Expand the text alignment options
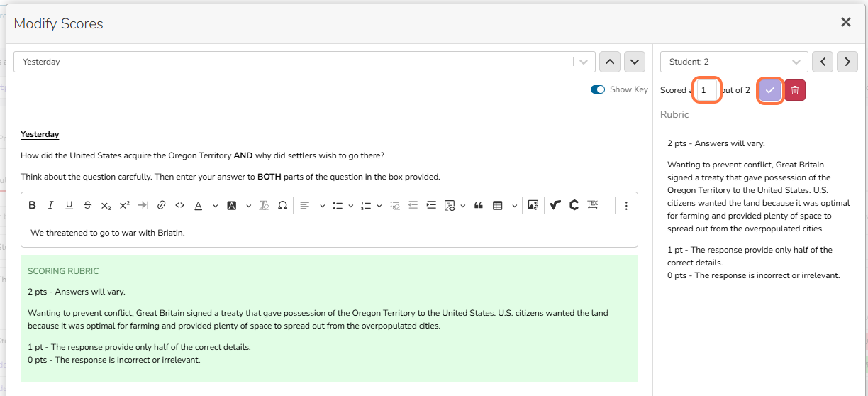The width and height of the screenshot is (868, 396). [x=322, y=206]
